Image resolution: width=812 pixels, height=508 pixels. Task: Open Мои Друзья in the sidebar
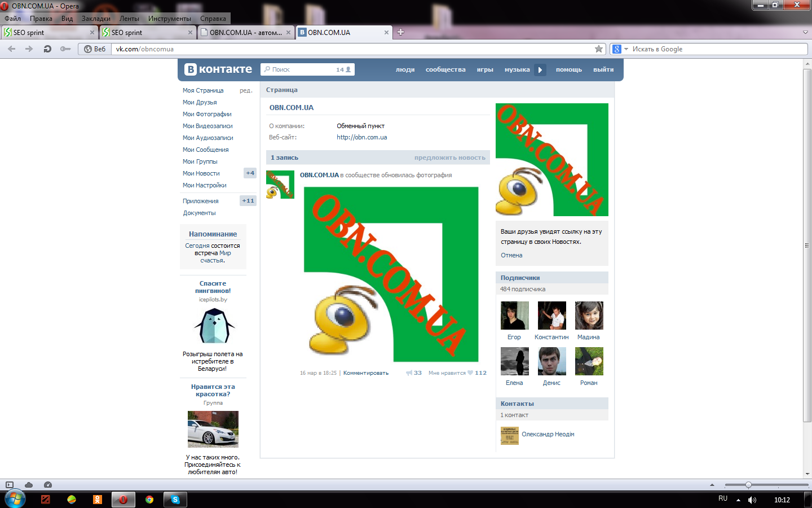pyautogui.click(x=200, y=102)
